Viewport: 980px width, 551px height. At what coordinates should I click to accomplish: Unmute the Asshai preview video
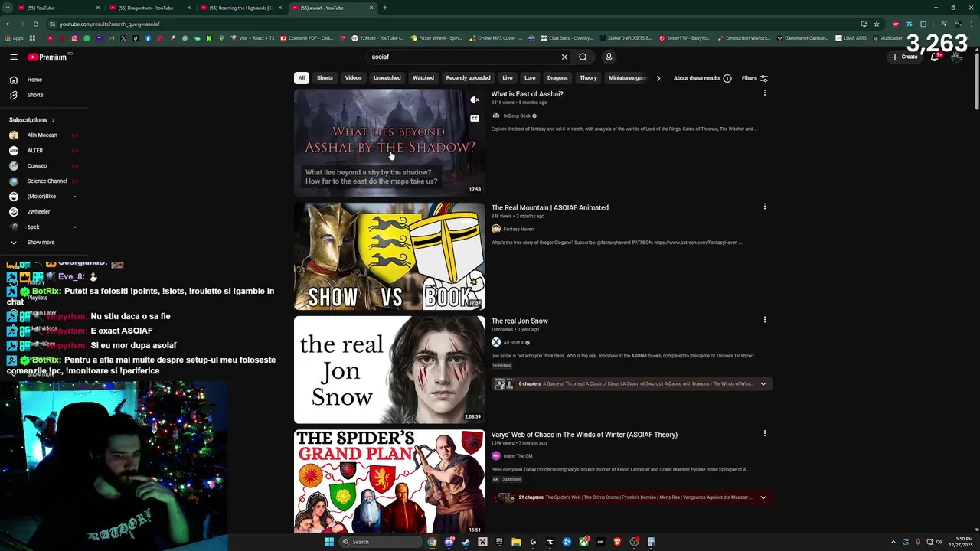pos(475,100)
